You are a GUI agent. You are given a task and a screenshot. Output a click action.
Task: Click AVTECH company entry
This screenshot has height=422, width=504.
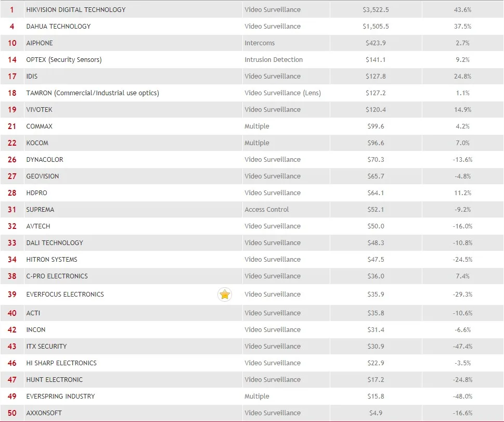tap(38, 226)
